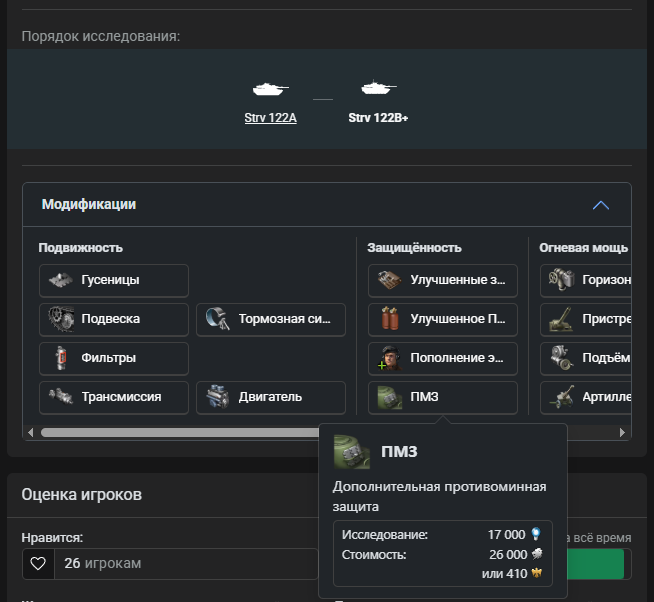654x602 pixels.
Task: Click the red fire extinguishers icon
Action: (390, 319)
